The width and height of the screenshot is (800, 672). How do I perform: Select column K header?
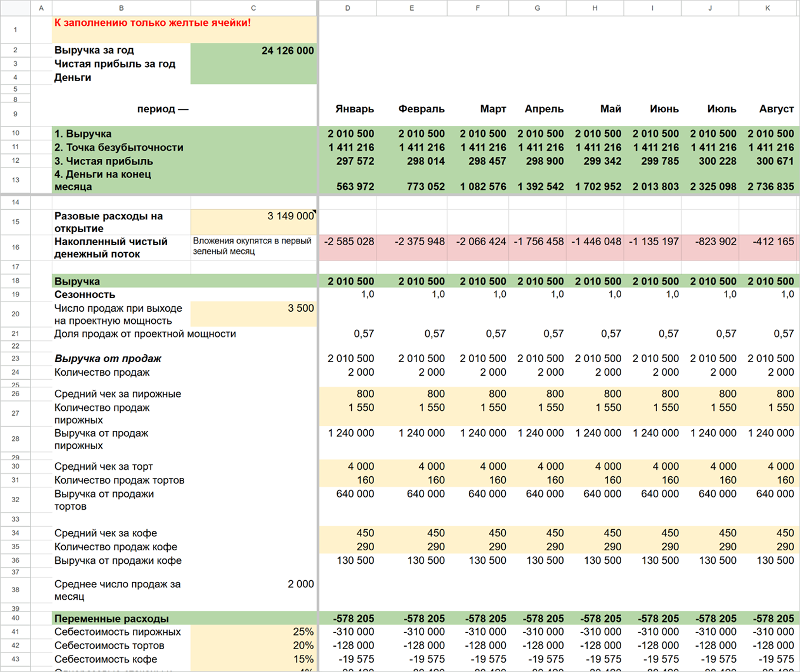(767, 8)
